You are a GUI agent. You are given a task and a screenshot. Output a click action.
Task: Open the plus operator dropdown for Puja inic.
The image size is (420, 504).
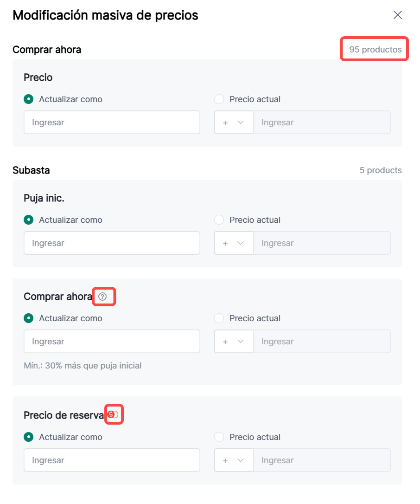point(234,243)
